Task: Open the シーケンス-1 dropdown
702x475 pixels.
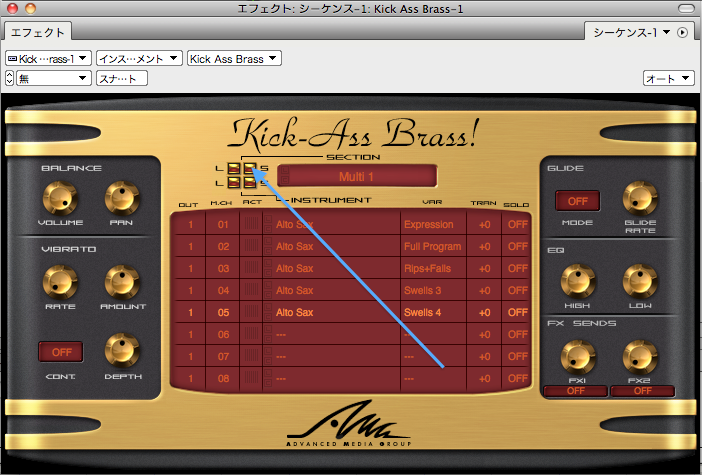Action: click(631, 32)
